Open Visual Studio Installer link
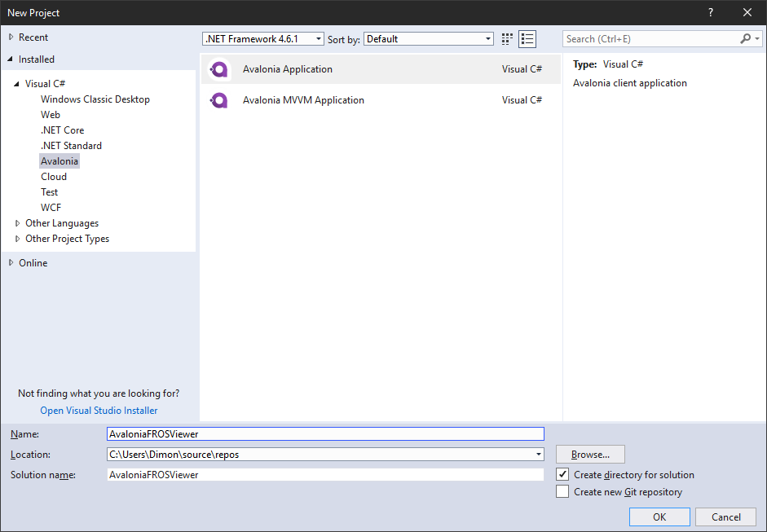 coord(98,410)
